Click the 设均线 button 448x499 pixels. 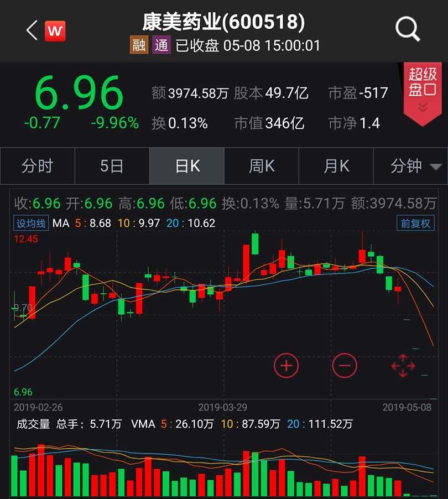click(x=31, y=223)
